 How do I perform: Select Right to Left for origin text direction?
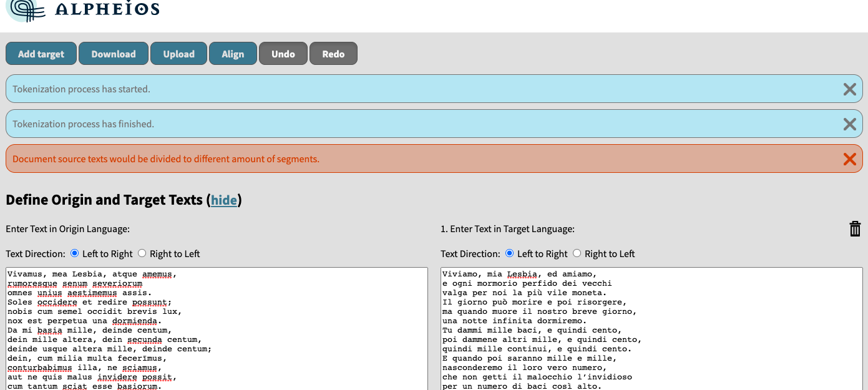[x=142, y=253]
